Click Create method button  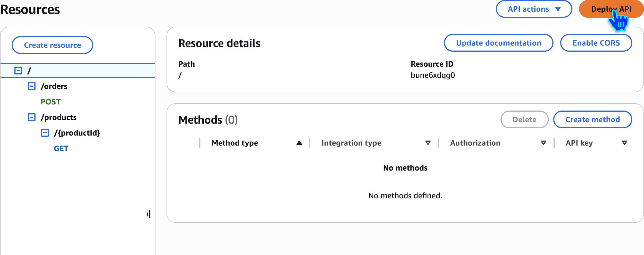(593, 119)
